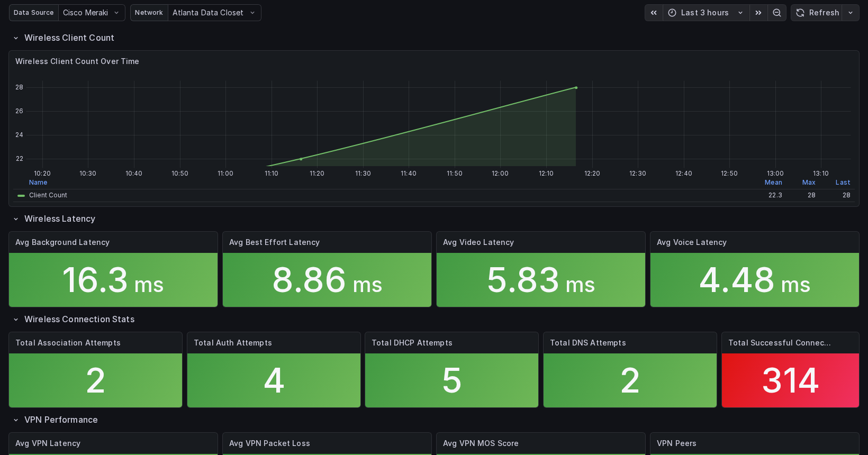Viewport: 868px width, 455px height.
Task: Click the Total DHCP Attempts title
Action: point(412,343)
